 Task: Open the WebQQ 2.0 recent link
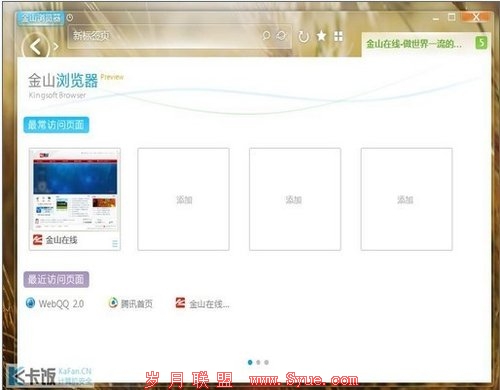point(55,304)
